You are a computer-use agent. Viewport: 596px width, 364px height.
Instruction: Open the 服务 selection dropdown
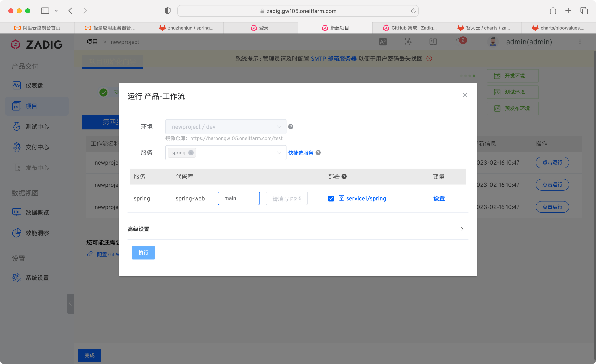[x=226, y=153]
